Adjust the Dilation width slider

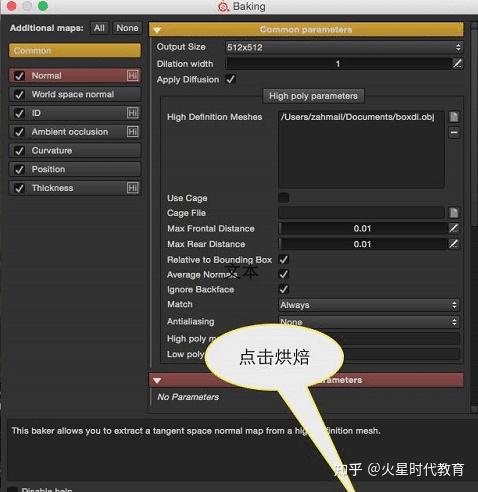coord(338,63)
